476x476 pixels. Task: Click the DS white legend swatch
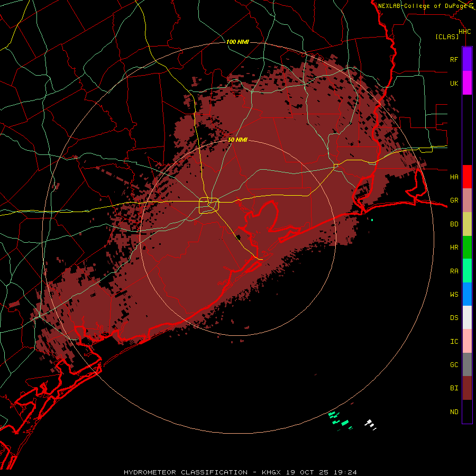[467, 317]
